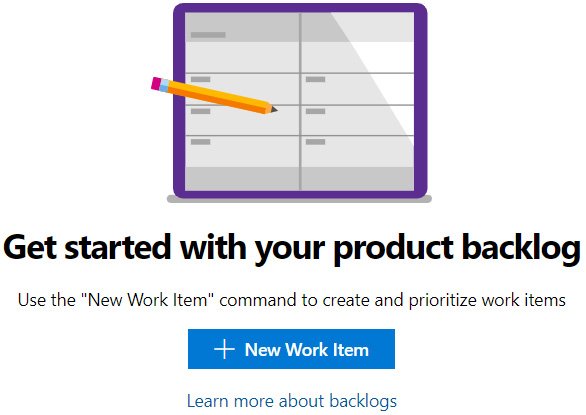Select the "Use the New Work Item command" subtitle
Viewport: 586px width, 415px height.
[292, 300]
